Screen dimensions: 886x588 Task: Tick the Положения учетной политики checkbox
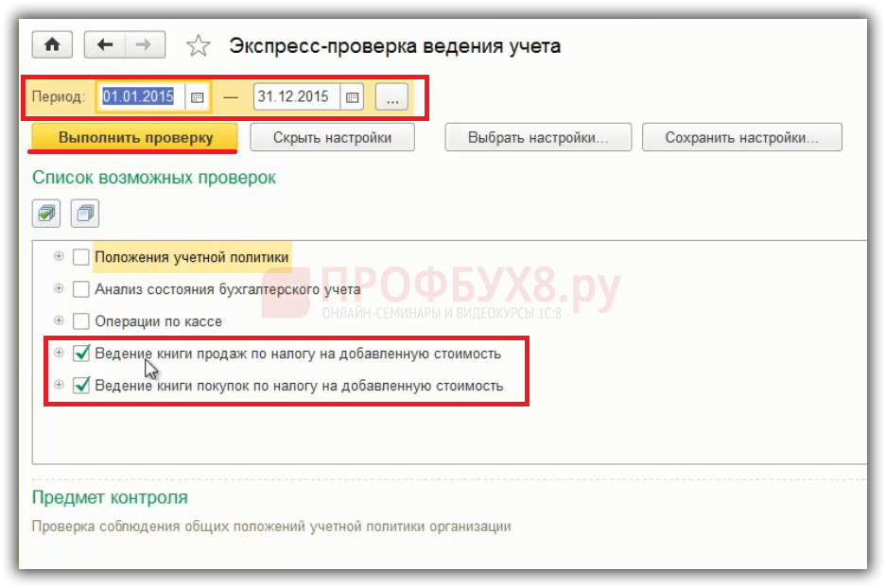(x=81, y=257)
